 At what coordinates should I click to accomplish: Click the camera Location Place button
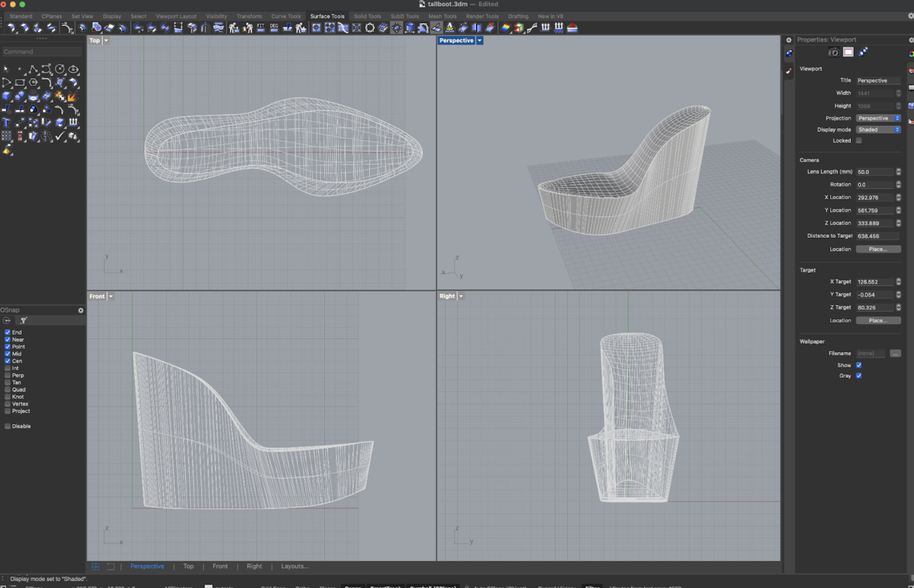pos(878,249)
